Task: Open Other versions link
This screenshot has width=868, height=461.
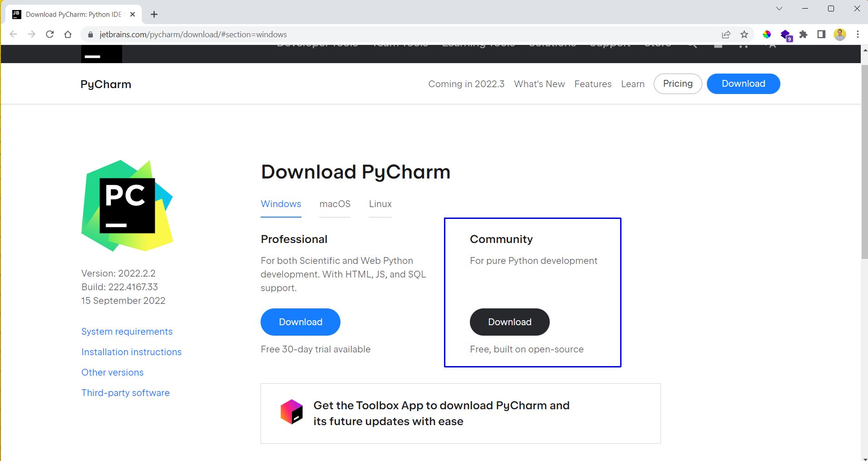Action: pos(113,372)
